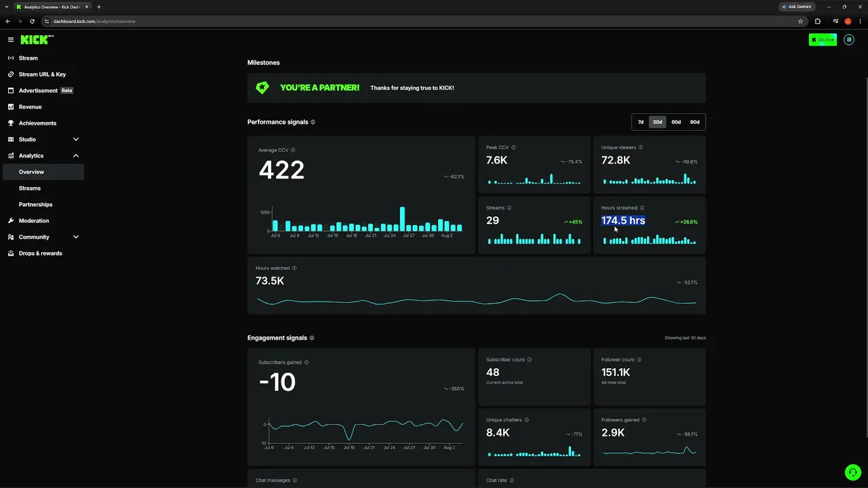This screenshot has width=868, height=488.
Task: Bookmark this page with the star
Action: (x=801, y=21)
